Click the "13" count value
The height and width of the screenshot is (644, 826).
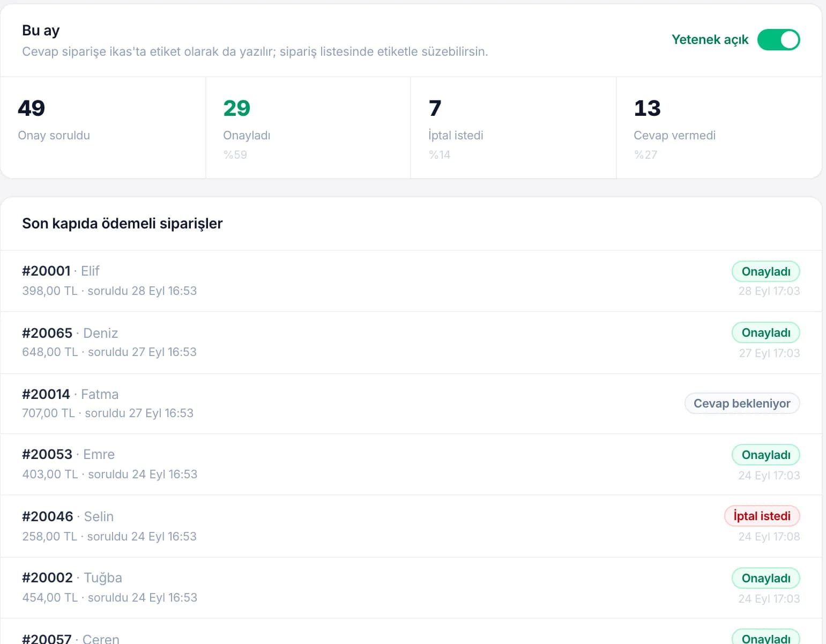pyautogui.click(x=648, y=108)
